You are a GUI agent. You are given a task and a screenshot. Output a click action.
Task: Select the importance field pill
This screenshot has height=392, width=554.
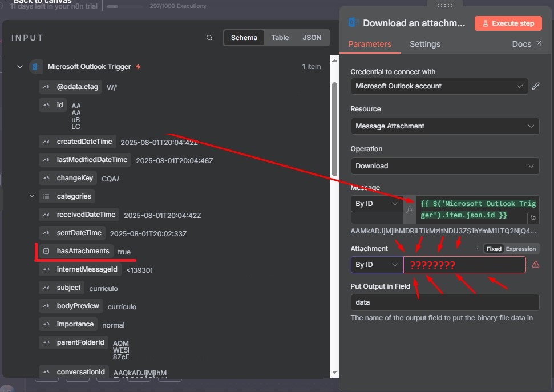tap(68, 324)
